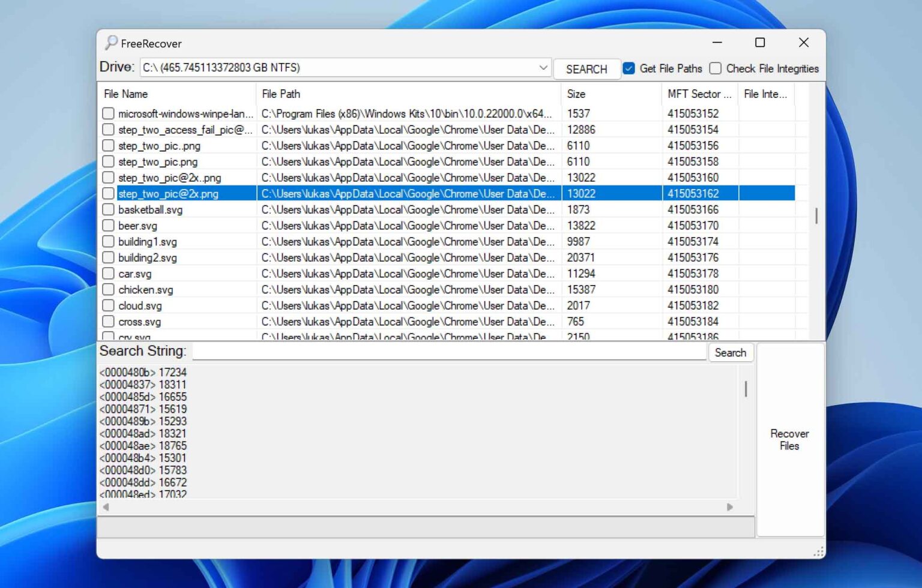Tick the checkbox for basketball.svg
The height and width of the screenshot is (588, 922).
(x=108, y=209)
